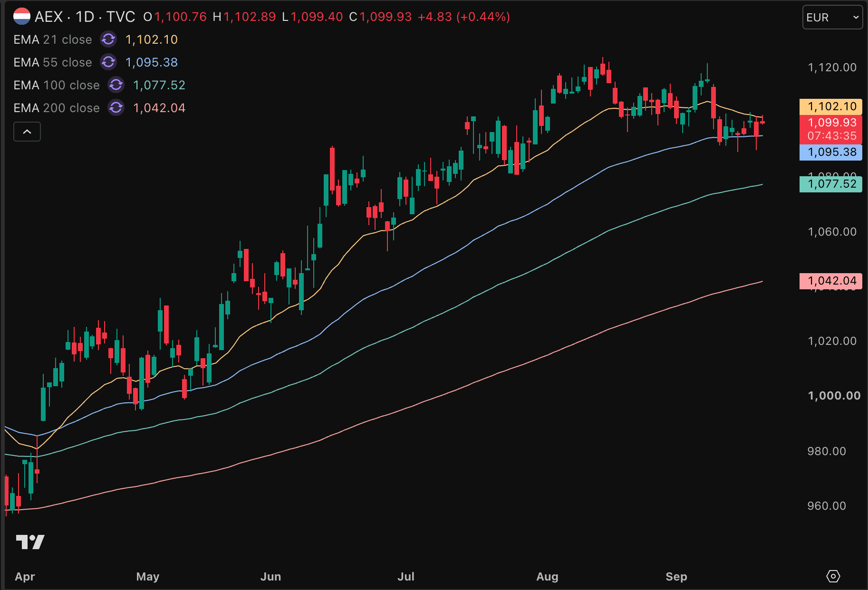Click the refresh icon next to EMA 55
The width and height of the screenshot is (868, 590).
click(x=108, y=62)
